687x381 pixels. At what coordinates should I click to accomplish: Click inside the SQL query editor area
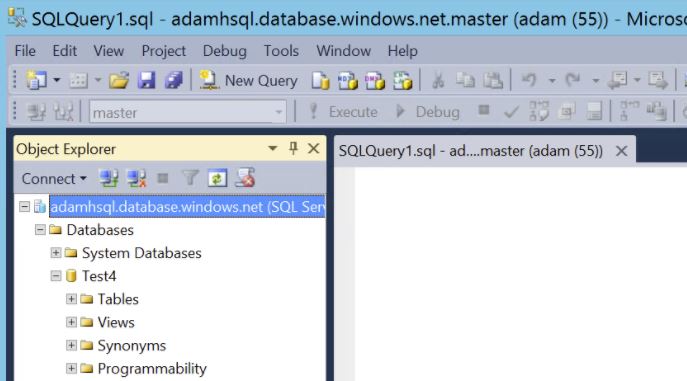(x=521, y=274)
